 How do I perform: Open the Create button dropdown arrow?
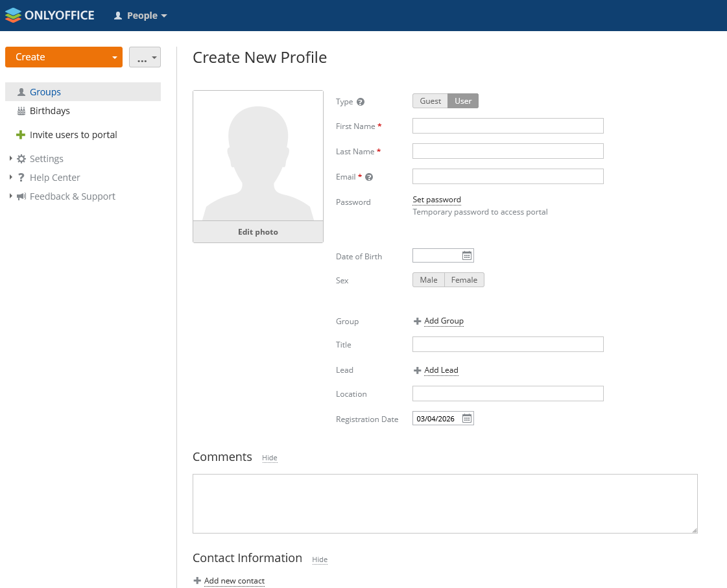pyautogui.click(x=115, y=58)
